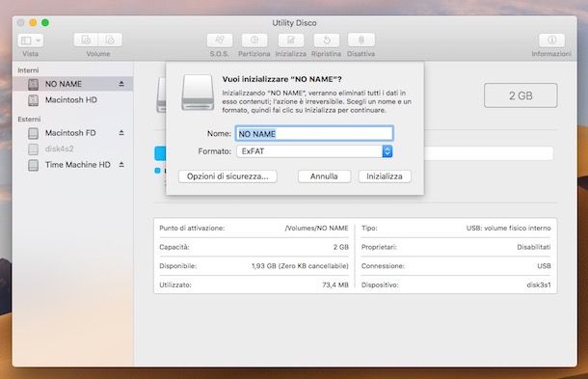Click the Macintosh FD drive icon
This screenshot has width=588, height=379.
(x=34, y=133)
